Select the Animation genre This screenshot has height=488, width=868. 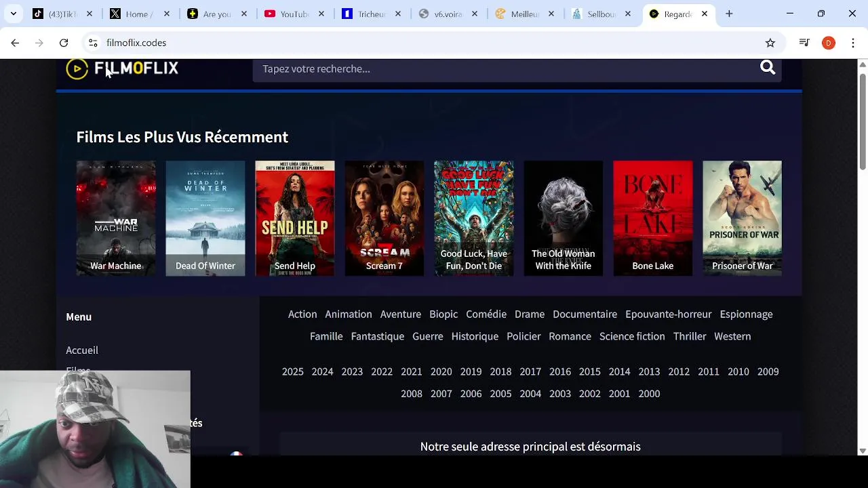coord(349,314)
